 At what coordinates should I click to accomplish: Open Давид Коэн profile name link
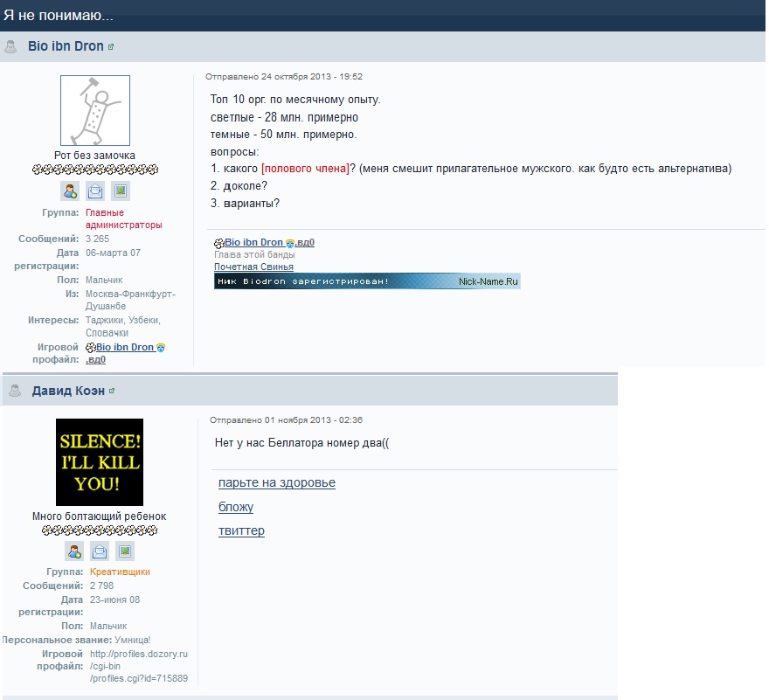[68, 391]
